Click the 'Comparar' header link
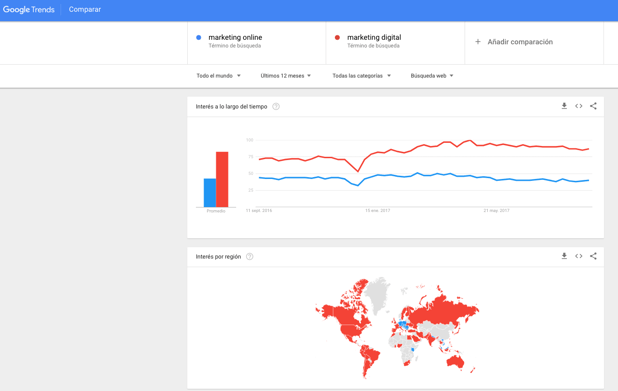This screenshot has height=391, width=618. click(x=85, y=9)
